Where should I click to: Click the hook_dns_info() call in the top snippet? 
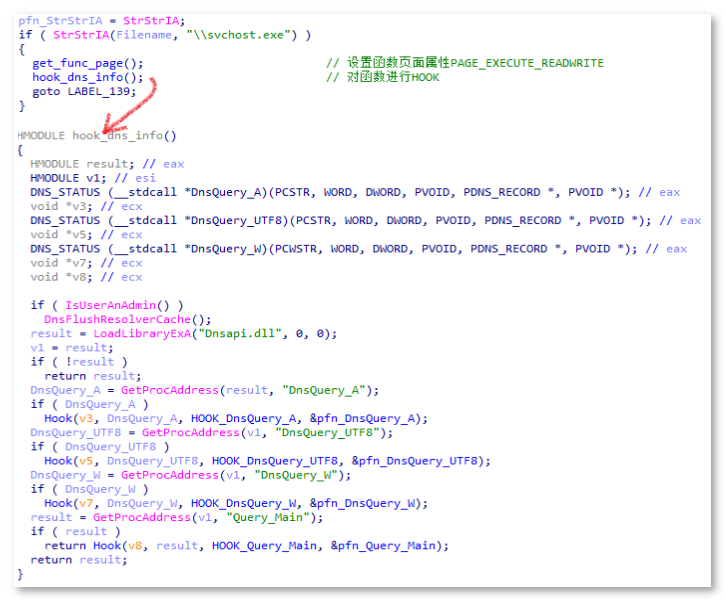pos(86,77)
